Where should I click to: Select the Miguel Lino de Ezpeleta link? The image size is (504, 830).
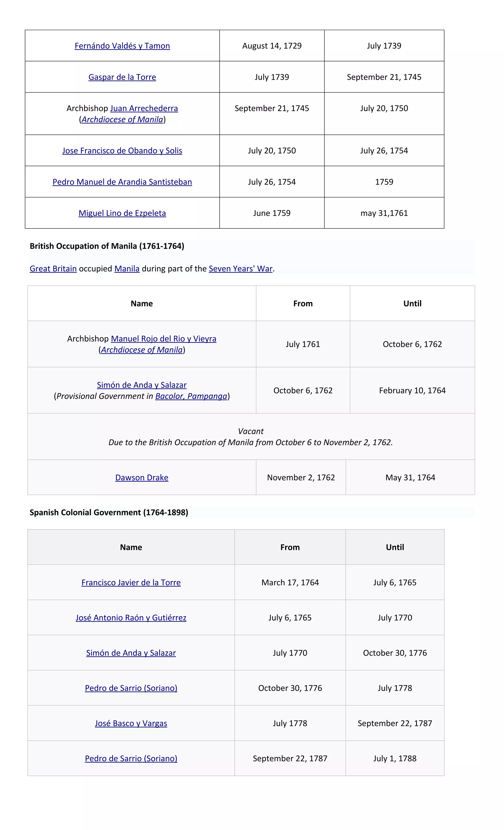122,213
